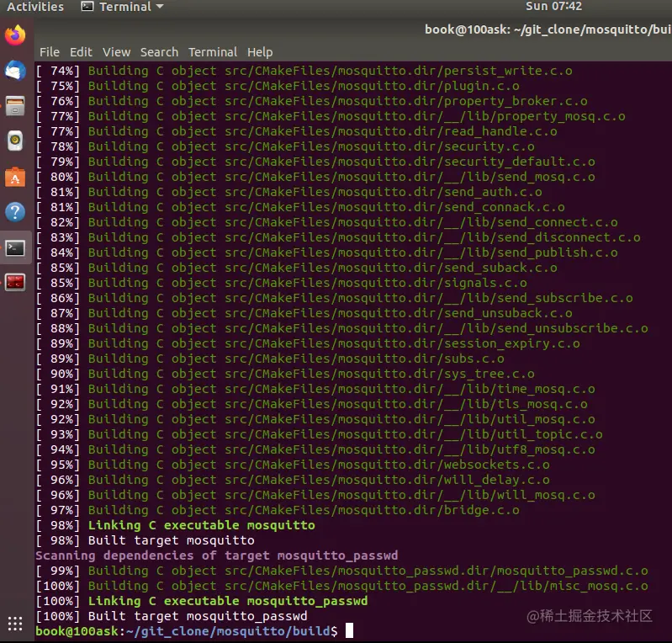Open the Terminal menu in the menu bar
Image resolution: width=672 pixels, height=643 pixels.
click(x=213, y=52)
